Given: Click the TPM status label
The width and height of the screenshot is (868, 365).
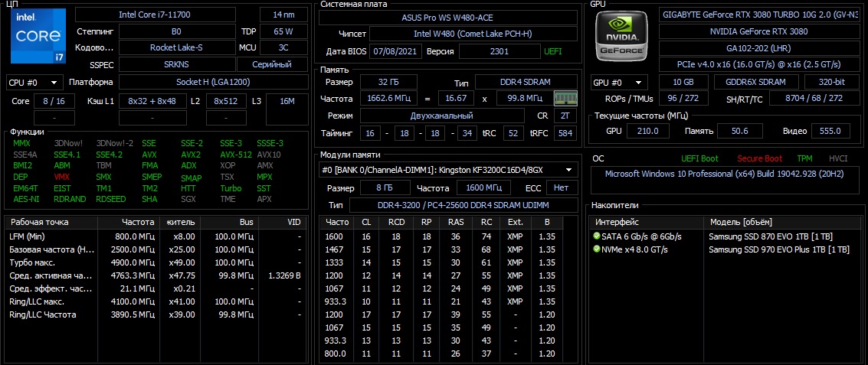Looking at the screenshot, I should (805, 158).
